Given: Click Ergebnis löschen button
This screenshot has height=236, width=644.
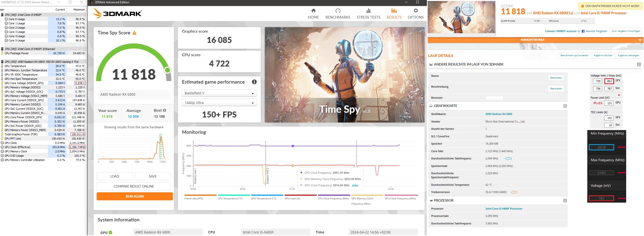Looking at the screenshot, I should 603,55.
